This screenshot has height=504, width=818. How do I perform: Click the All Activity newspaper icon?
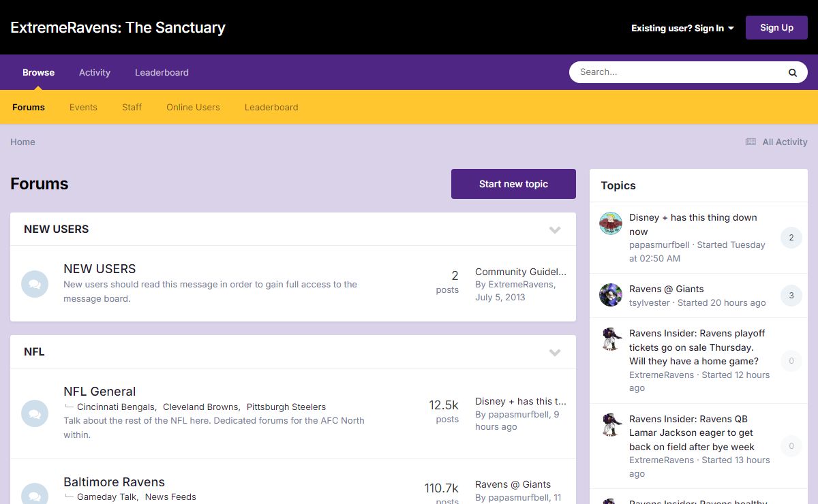click(x=751, y=142)
